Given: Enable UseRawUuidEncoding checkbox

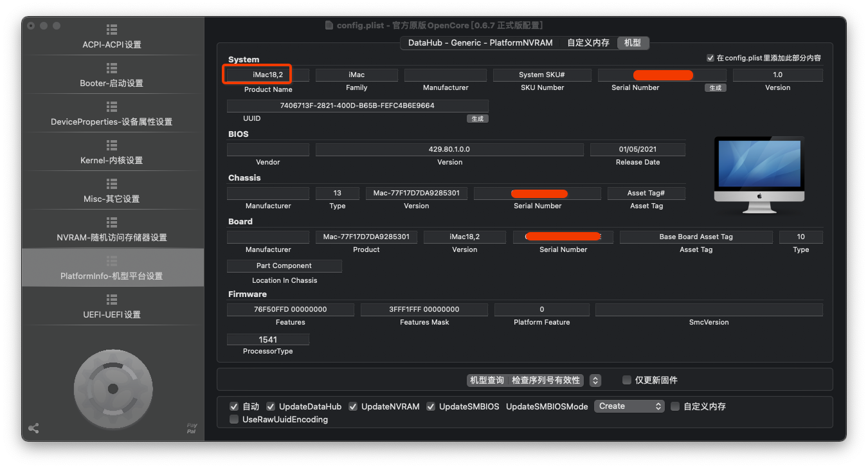Looking at the screenshot, I should [234, 419].
